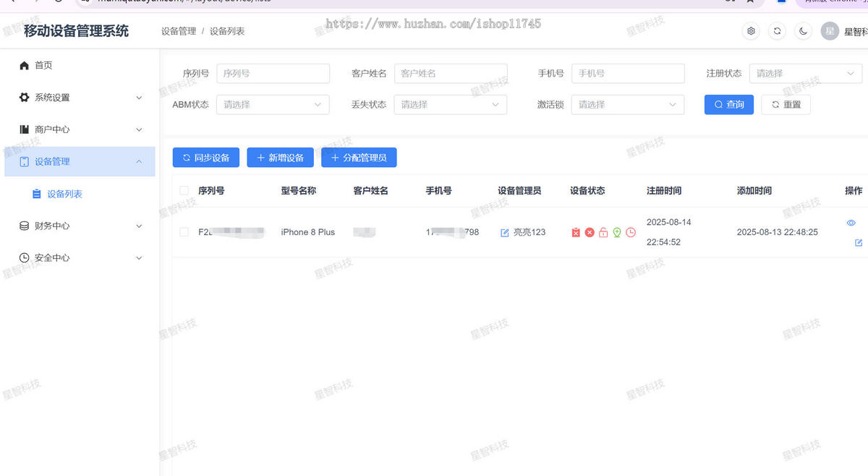
Task: Click the 安全中心 clock icon
Action: tap(24, 258)
